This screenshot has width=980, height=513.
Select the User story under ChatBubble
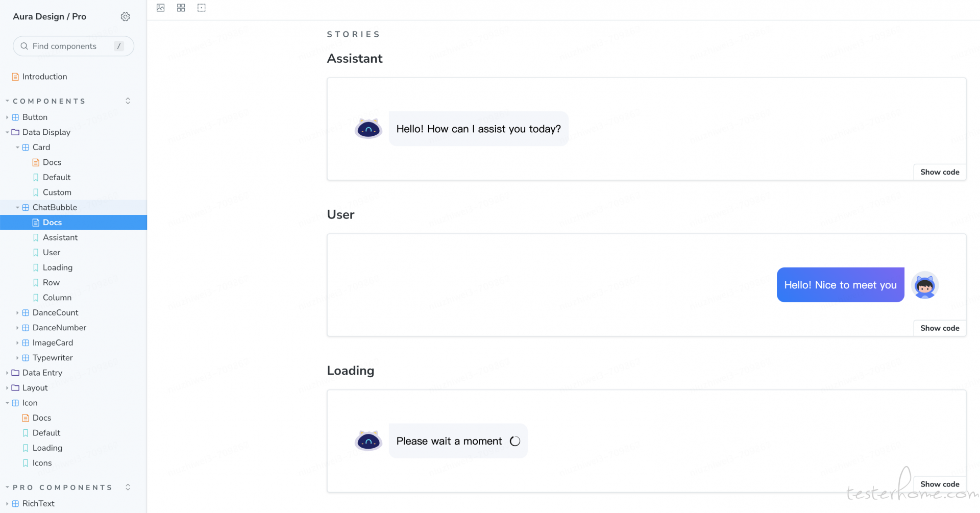coord(51,252)
